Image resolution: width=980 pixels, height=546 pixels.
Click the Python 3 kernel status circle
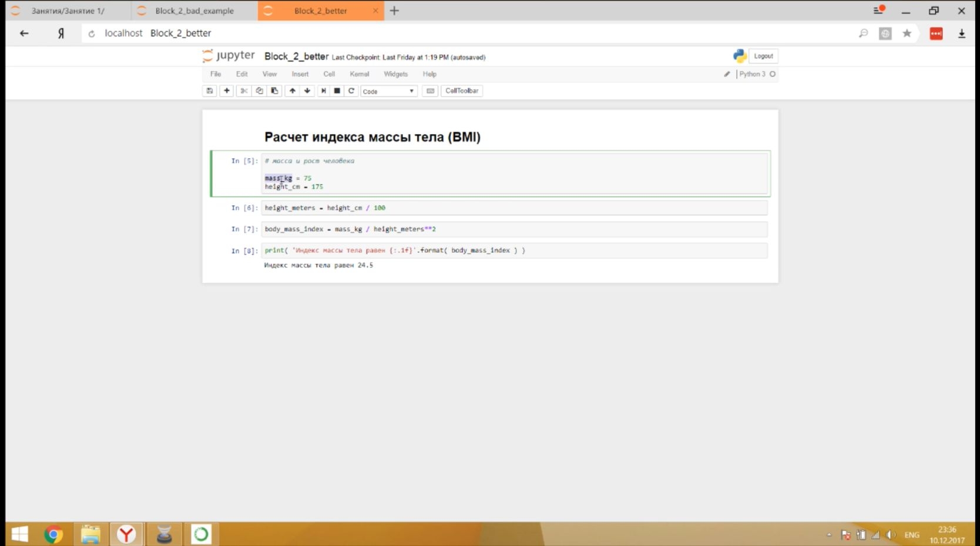point(773,74)
